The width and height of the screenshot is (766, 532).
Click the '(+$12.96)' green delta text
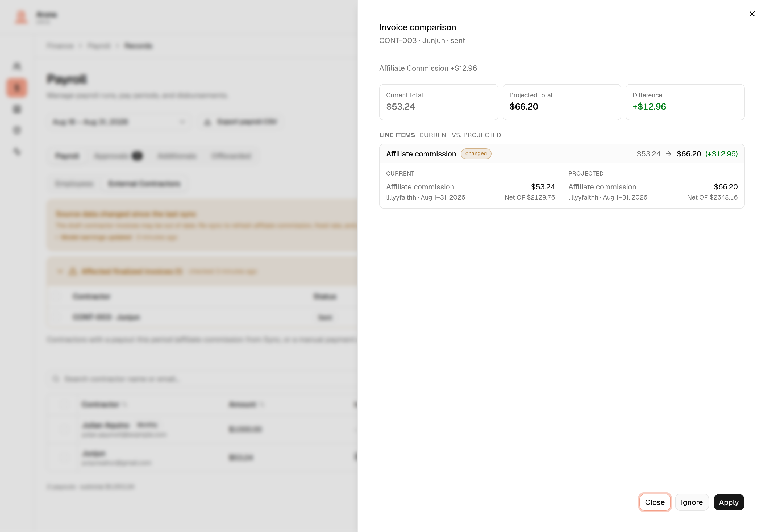721,154
